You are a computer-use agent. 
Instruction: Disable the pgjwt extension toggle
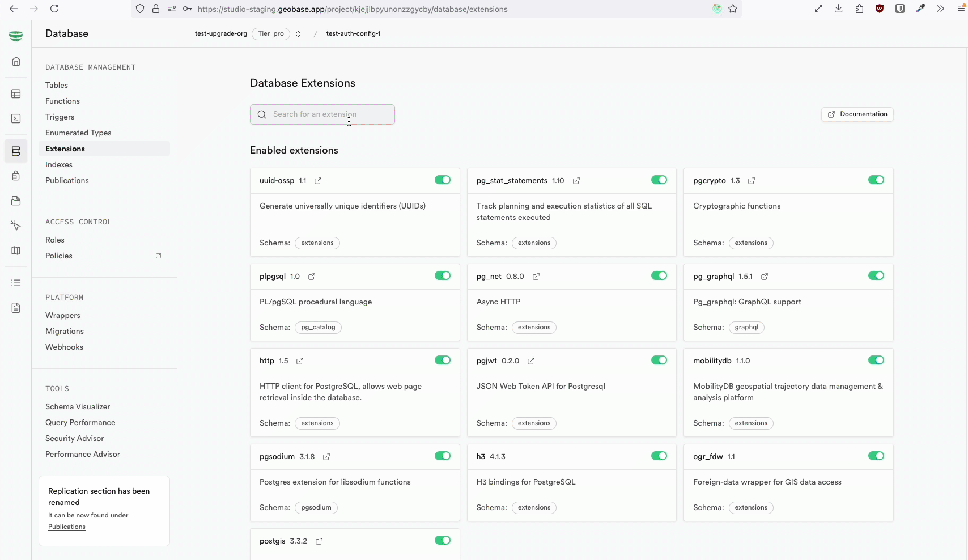click(x=659, y=360)
